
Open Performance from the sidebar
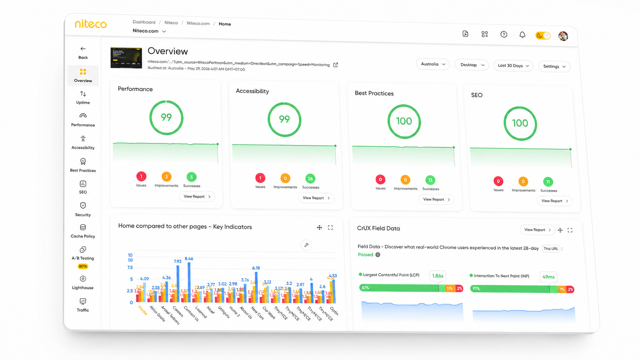83,120
